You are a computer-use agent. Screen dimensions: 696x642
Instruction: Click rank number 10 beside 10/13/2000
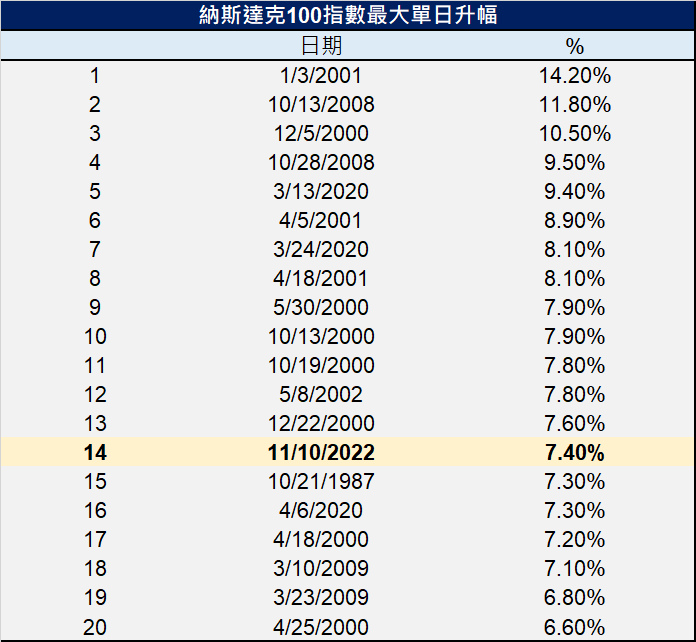[x=95, y=337]
